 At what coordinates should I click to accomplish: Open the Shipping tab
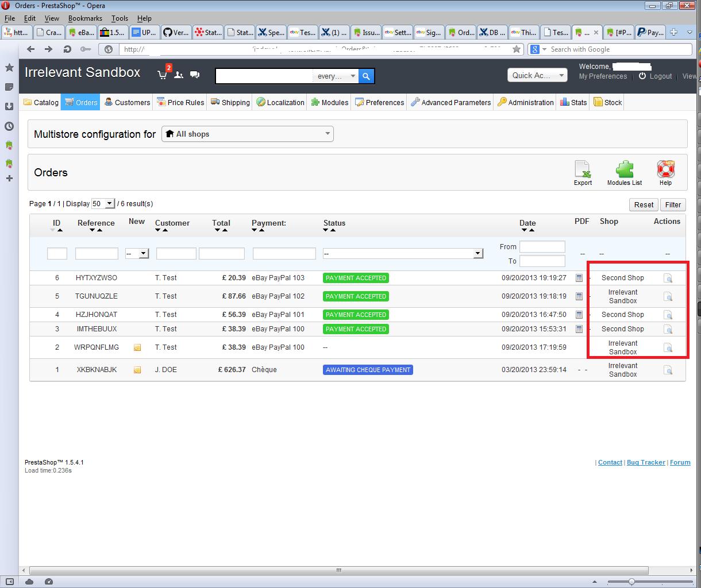[x=230, y=102]
